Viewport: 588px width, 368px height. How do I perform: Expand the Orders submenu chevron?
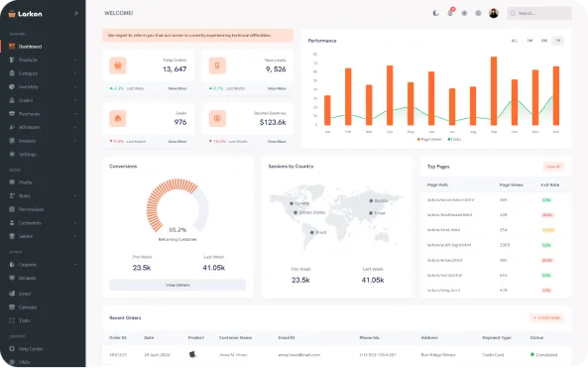(x=75, y=100)
